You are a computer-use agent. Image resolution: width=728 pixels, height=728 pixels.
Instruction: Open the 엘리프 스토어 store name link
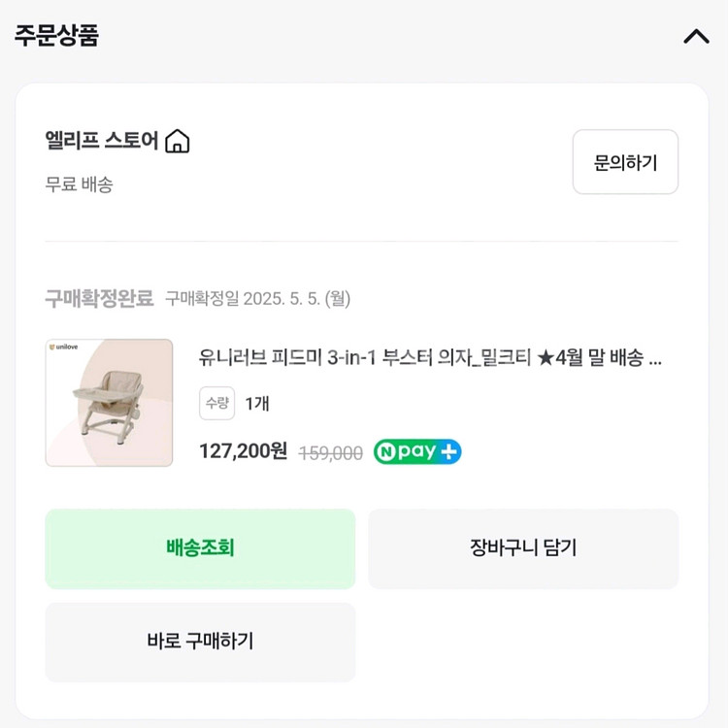click(102, 141)
